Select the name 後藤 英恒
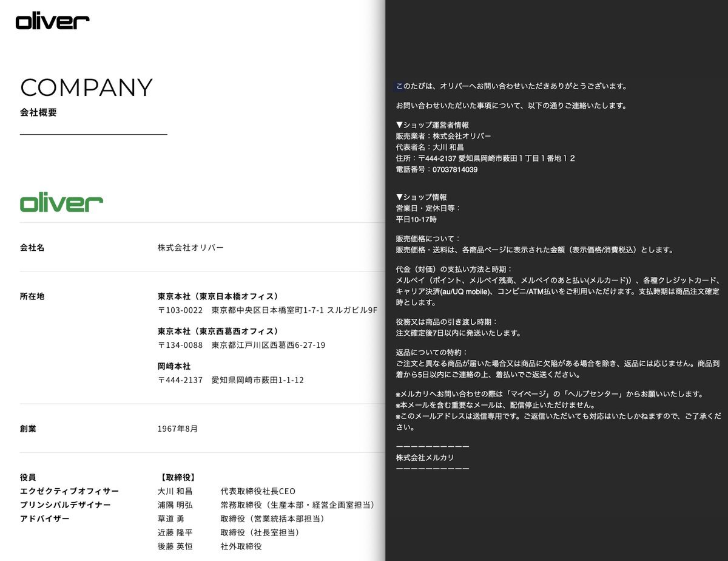 pyautogui.click(x=175, y=546)
